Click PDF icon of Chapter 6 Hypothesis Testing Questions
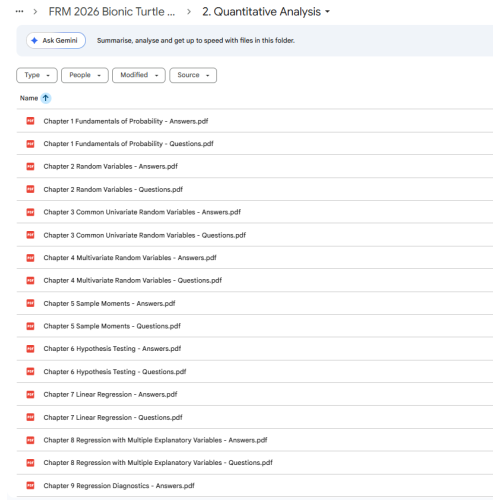 click(30, 371)
